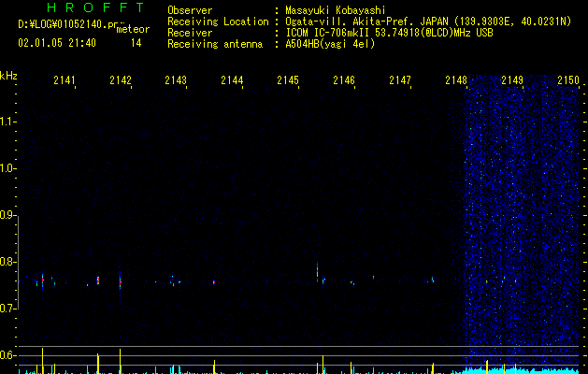
Task: Click the 2145 time marker
Action: (x=288, y=79)
